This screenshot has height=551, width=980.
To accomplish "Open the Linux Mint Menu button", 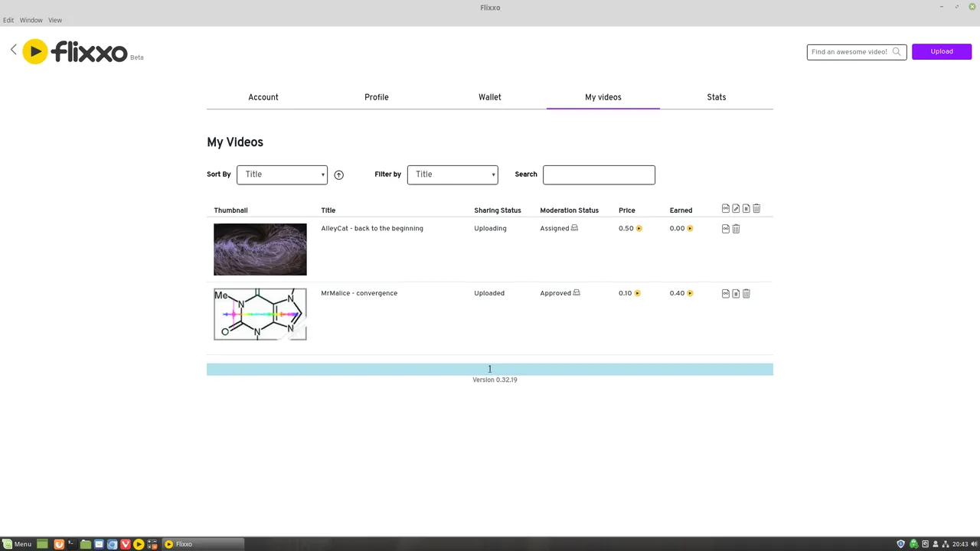I will pyautogui.click(x=17, y=544).
